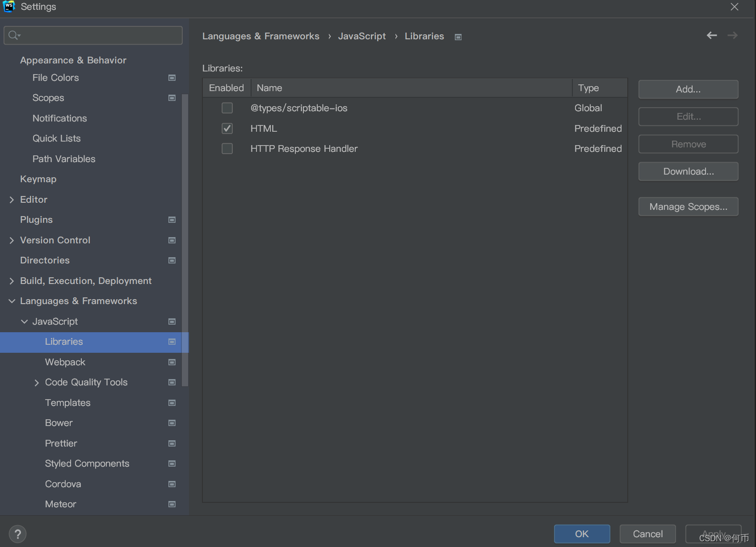Open the Meteor settings page
756x547 pixels.
(x=61, y=504)
